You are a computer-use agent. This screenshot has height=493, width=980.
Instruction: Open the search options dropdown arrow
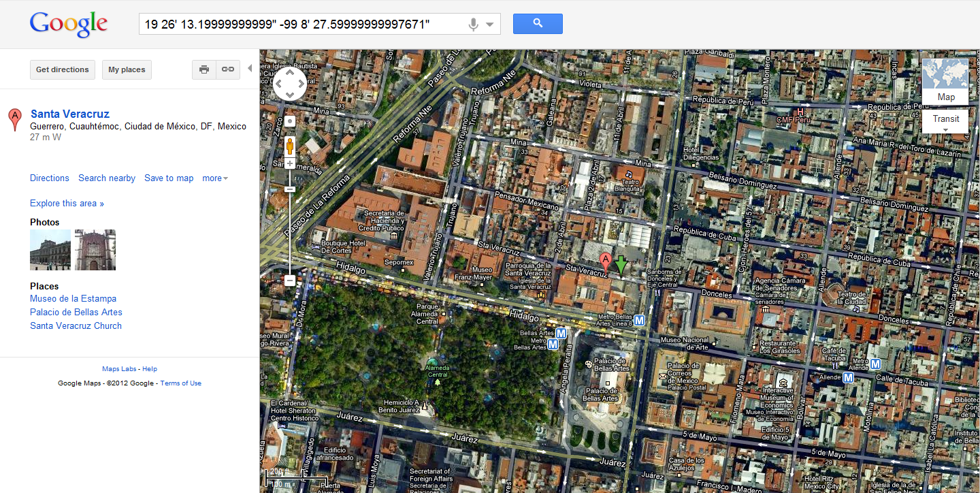[490, 25]
